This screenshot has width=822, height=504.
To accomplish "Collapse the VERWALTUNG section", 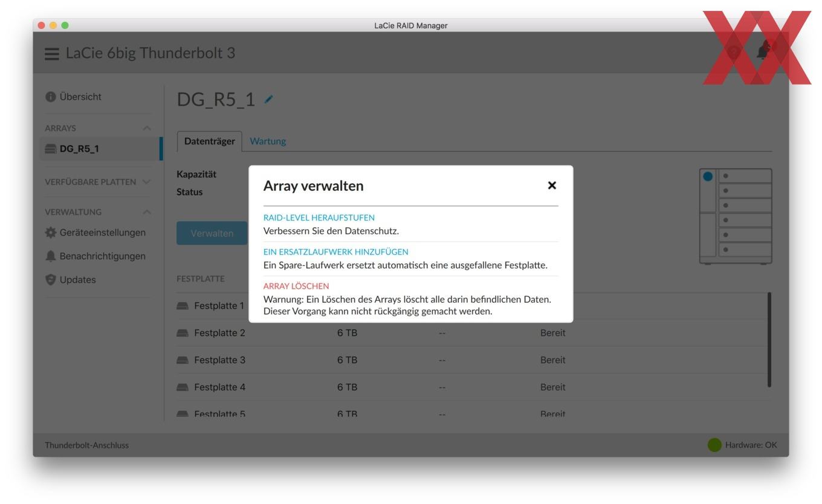I will click(146, 212).
